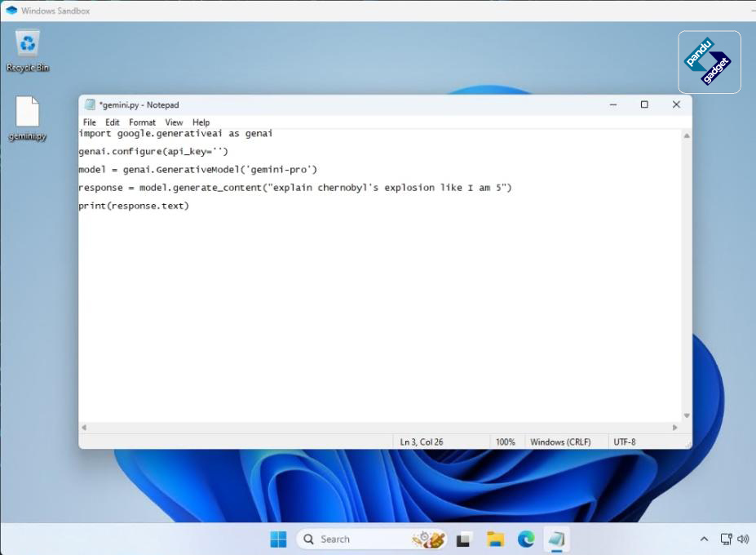Click the Windows (CRLF) status entry

pos(560,442)
